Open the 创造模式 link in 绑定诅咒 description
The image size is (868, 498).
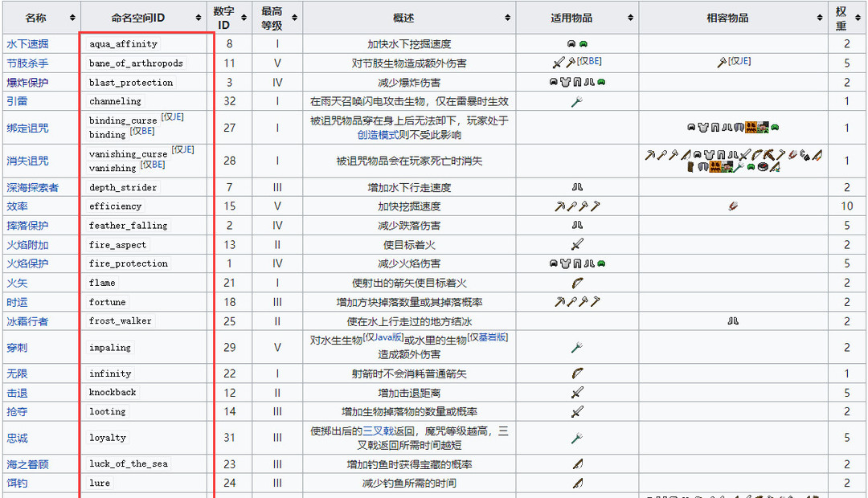378,134
